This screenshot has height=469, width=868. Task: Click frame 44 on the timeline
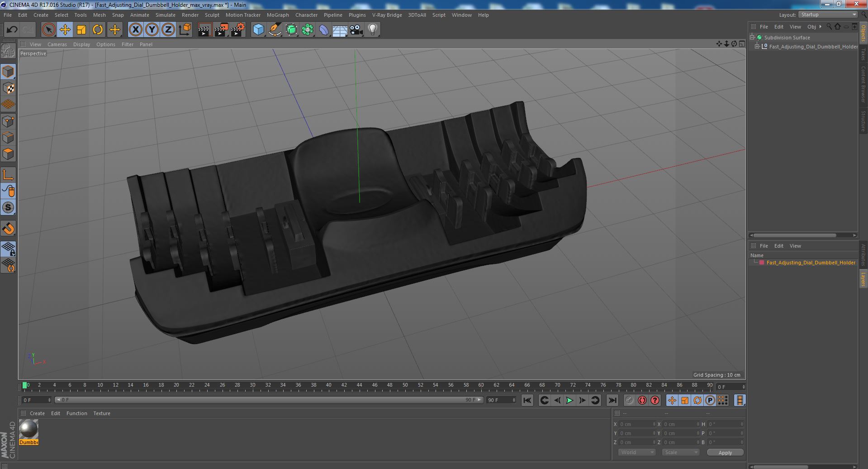click(359, 386)
